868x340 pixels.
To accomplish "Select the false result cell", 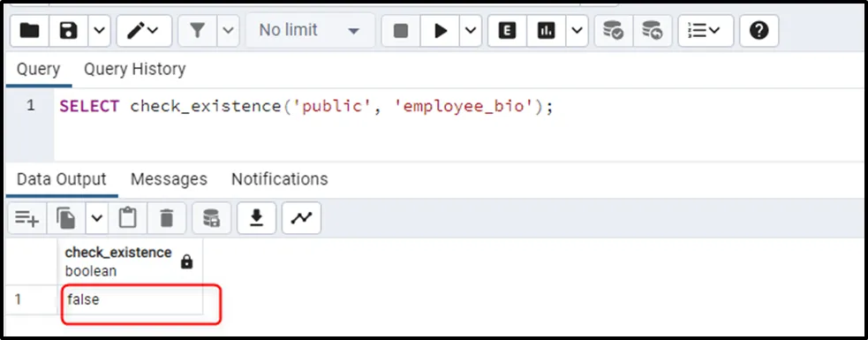I will (x=130, y=299).
